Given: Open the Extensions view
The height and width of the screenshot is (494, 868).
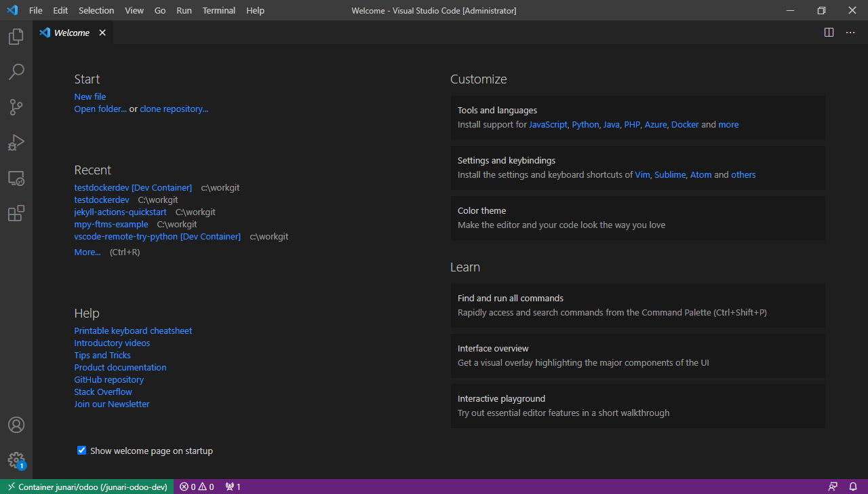Looking at the screenshot, I should pos(16,213).
